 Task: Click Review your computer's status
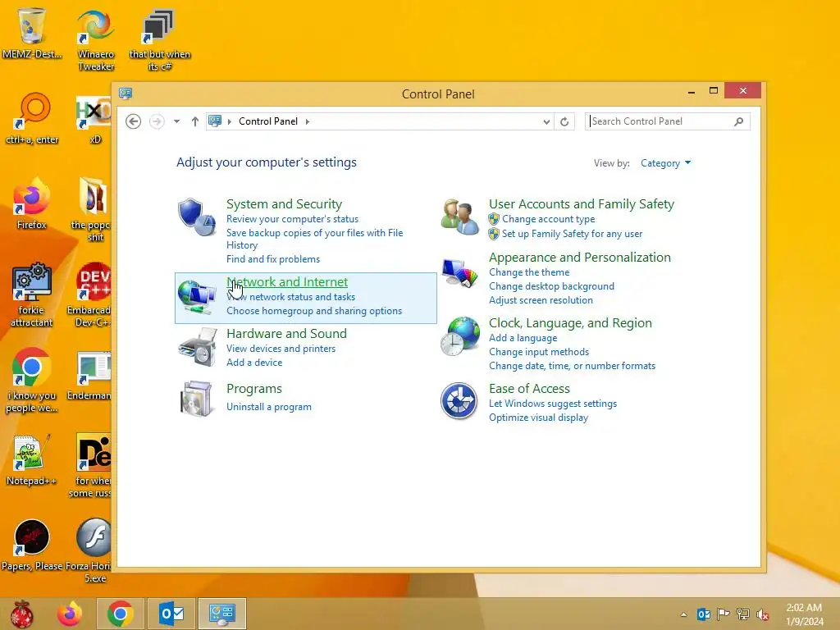pos(292,219)
